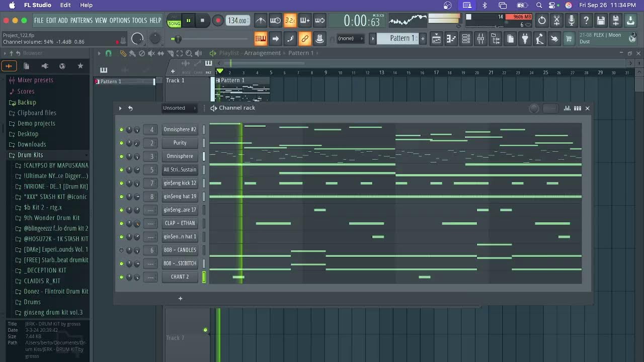
Task: Open channel rack options arrow menu
Action: [x=120, y=108]
